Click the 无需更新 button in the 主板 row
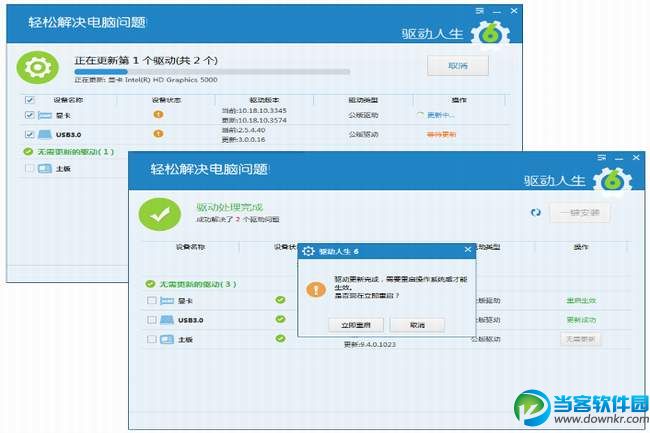The height and width of the screenshot is (433, 650). click(x=580, y=339)
